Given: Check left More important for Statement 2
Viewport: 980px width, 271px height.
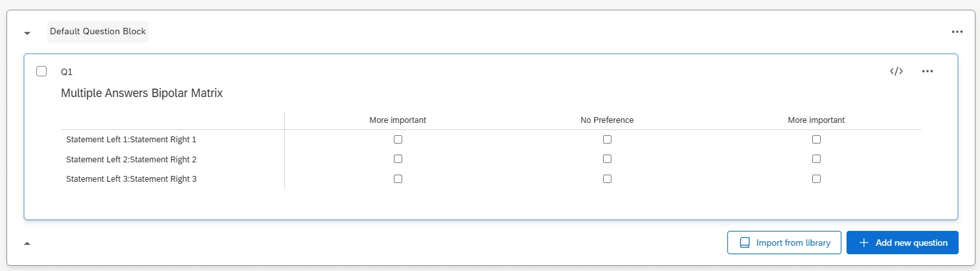Looking at the screenshot, I should coord(398,159).
